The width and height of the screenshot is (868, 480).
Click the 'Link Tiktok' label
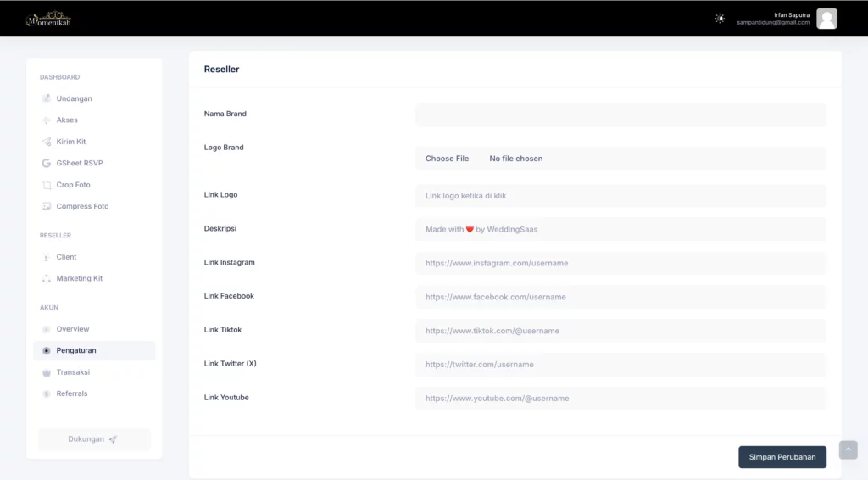tap(223, 330)
